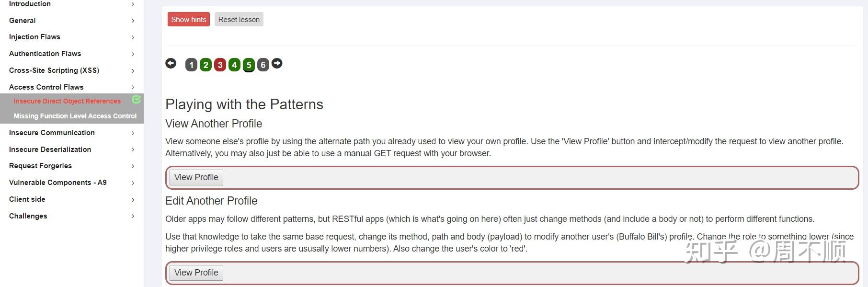868x287 pixels.
Task: Click View Profile under Edit Another Profile
Action: (x=196, y=272)
